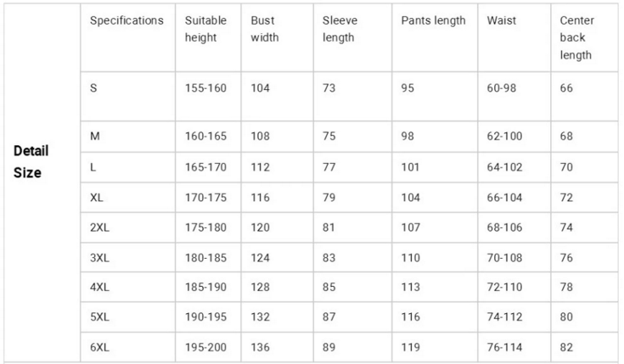Screen dimensions: 624x364
Task: Select the center back length 82 cell
Action: tap(567, 348)
